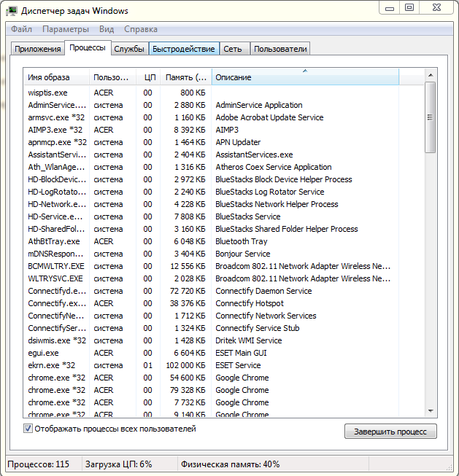Select apnmcp.exe *32 process
The image size is (459, 476).
pos(211,142)
